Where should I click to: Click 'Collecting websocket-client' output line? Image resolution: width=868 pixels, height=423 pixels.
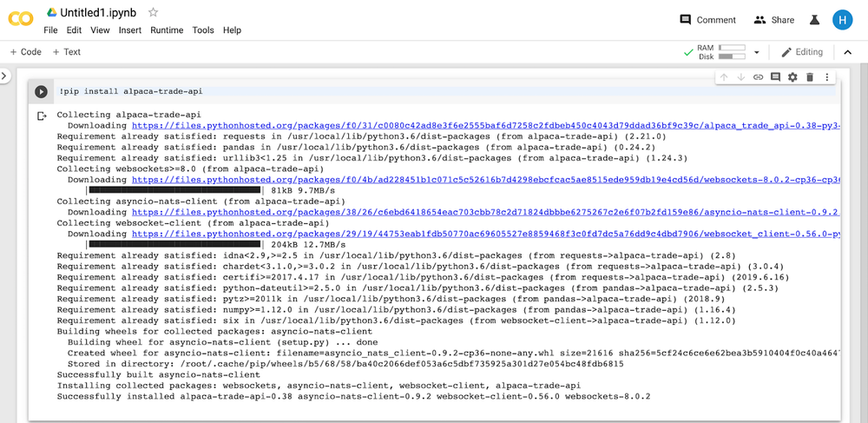tap(194, 223)
